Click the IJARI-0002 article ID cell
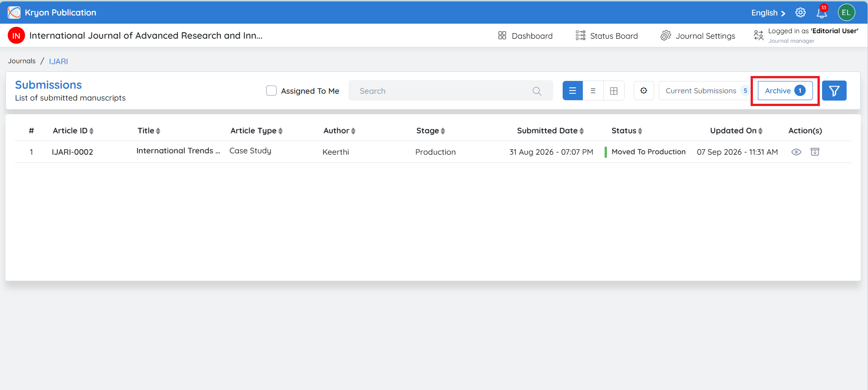Screen dimensions: 868x390 pos(72,152)
